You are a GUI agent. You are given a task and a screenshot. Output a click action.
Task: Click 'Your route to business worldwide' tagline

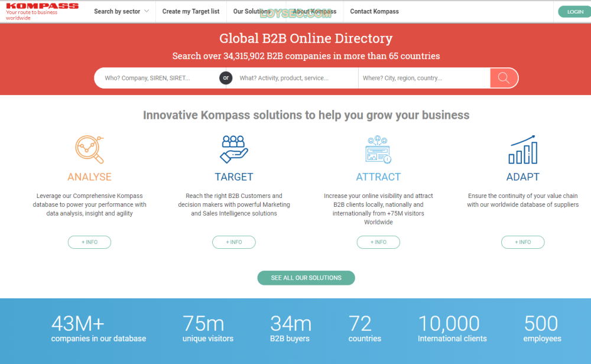point(32,15)
